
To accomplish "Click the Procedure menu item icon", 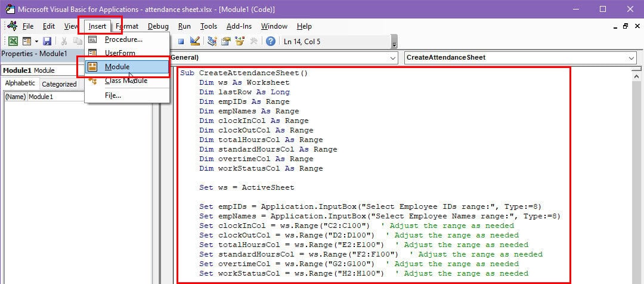I will click(x=93, y=40).
